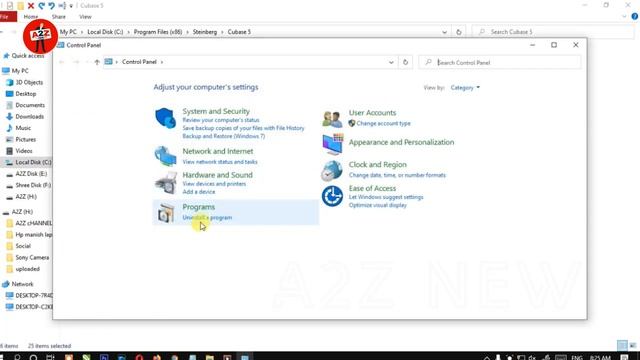Click the undo arrow in Explorer quick toolbar
The image size is (640, 360).
coord(51,6)
